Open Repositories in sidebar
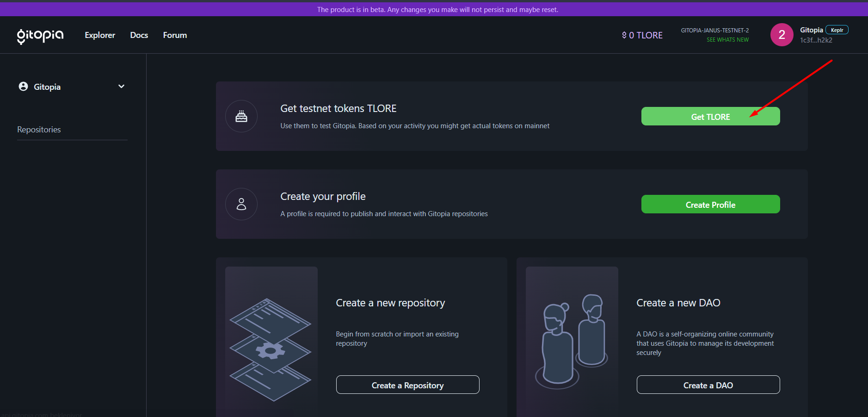868x417 pixels. pyautogui.click(x=39, y=130)
